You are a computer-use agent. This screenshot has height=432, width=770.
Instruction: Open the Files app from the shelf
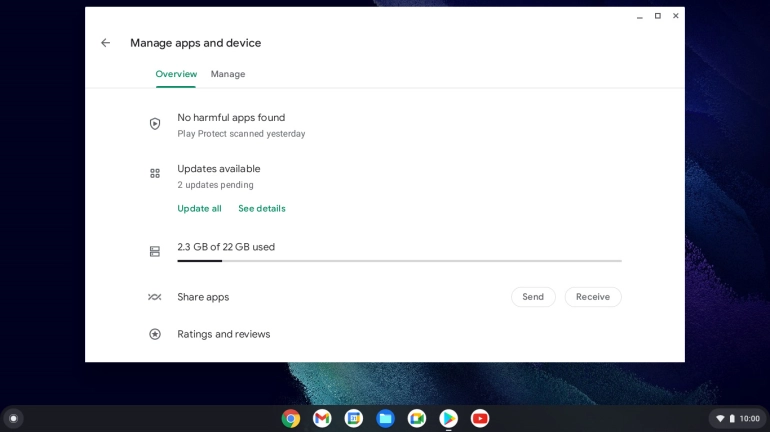[x=385, y=418]
